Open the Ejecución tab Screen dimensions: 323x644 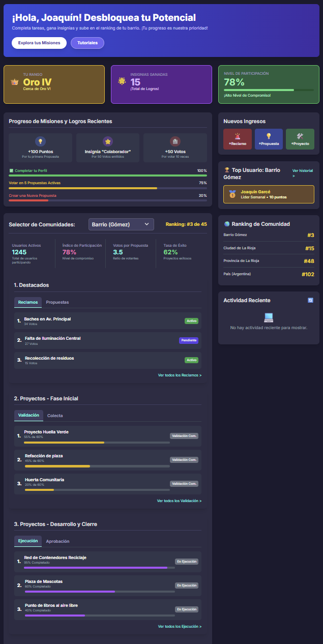tap(28, 541)
